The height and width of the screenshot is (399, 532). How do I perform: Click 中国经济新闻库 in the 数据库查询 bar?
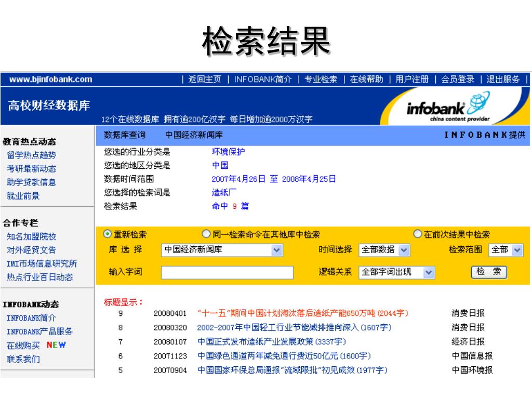194,135
